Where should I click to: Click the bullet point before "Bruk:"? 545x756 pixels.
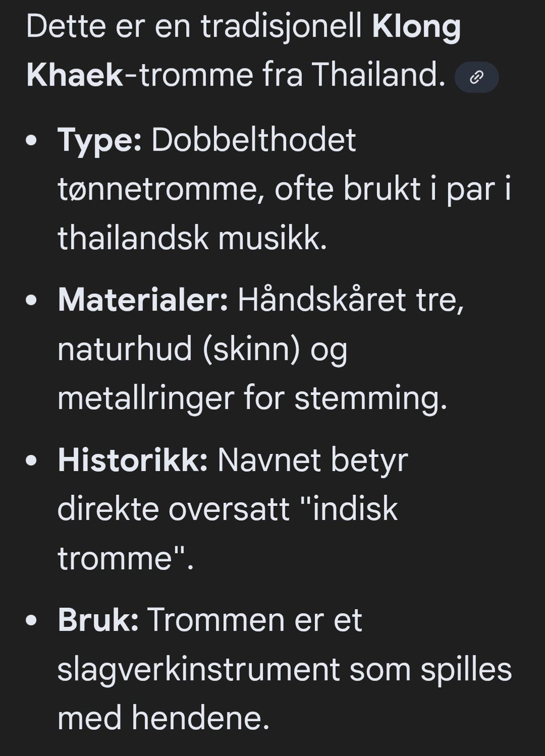[x=32, y=621]
